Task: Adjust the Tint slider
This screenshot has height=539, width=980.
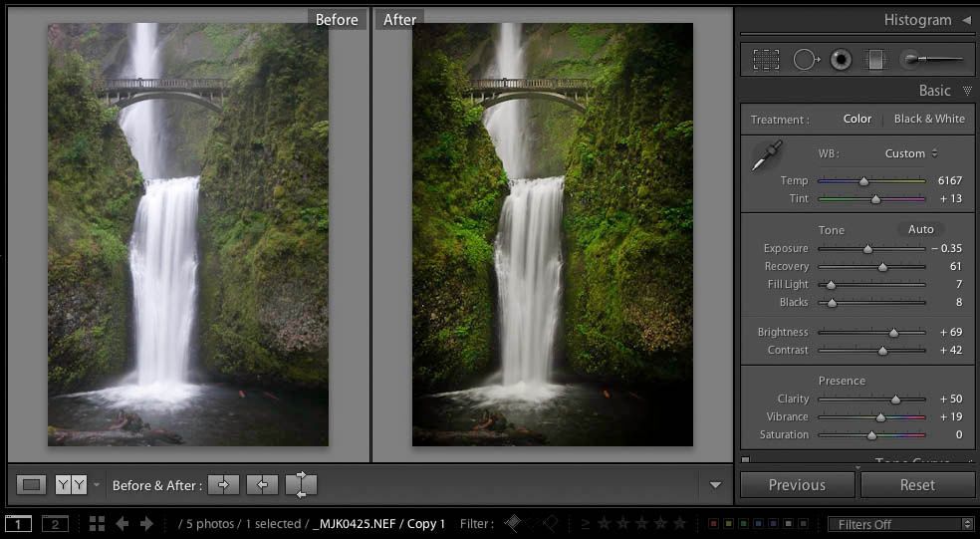Action: point(875,199)
